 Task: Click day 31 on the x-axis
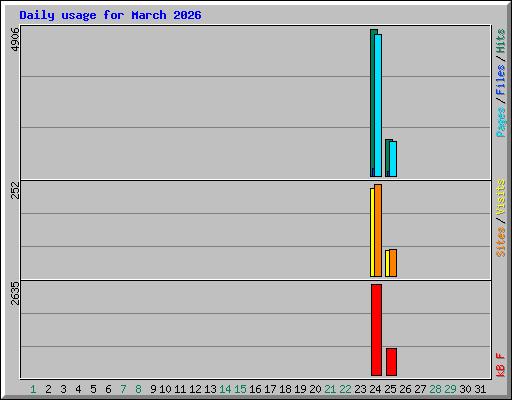(x=480, y=389)
